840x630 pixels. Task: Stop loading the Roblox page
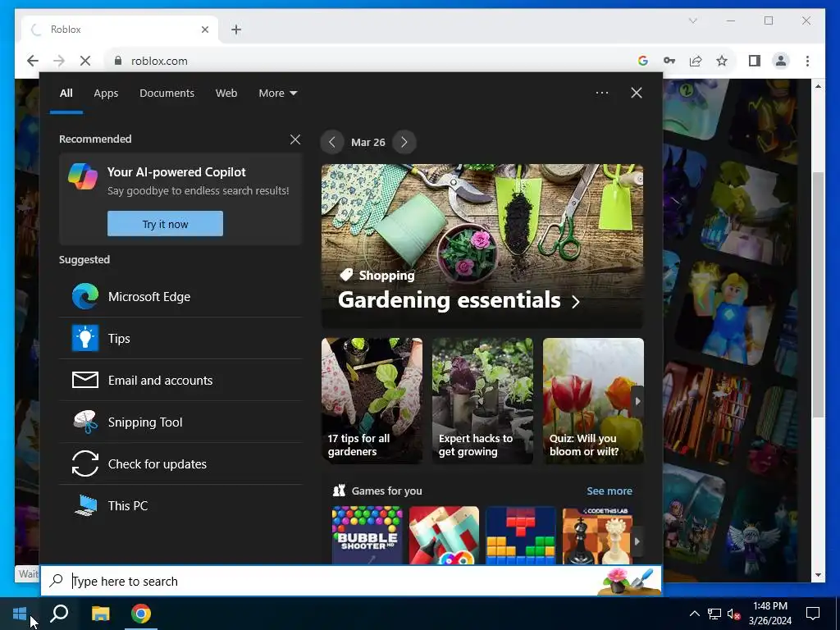point(85,61)
